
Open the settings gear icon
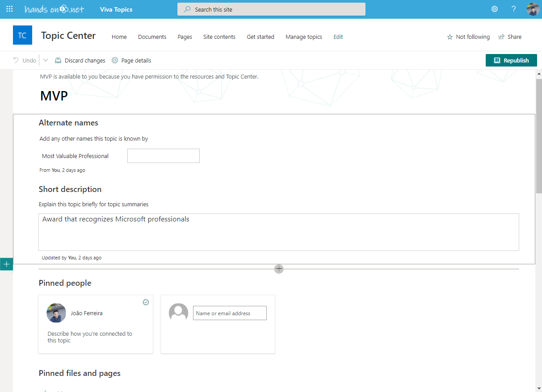click(x=495, y=9)
